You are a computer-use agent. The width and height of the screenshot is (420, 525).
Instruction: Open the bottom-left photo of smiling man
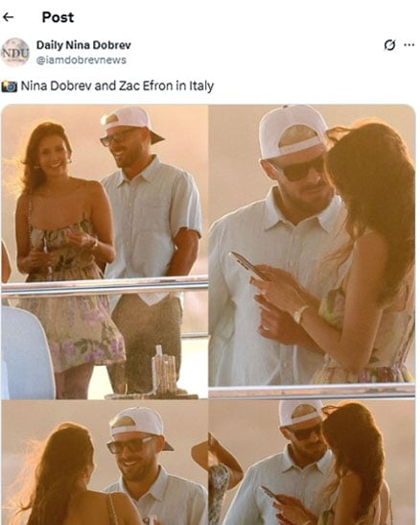coord(105,463)
